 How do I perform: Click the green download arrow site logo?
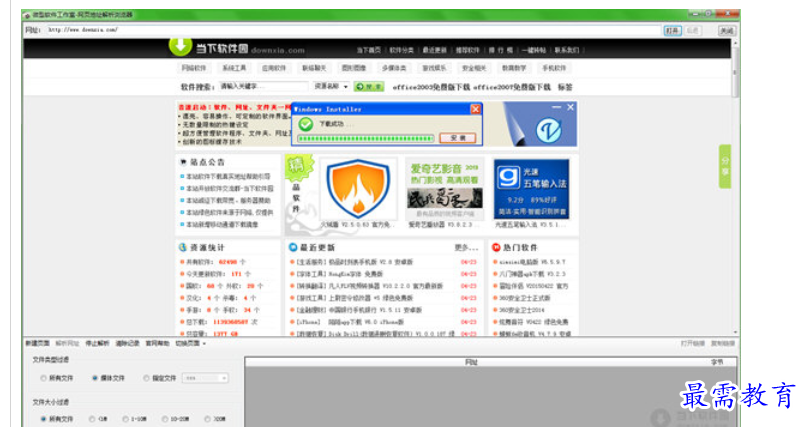click(x=180, y=46)
